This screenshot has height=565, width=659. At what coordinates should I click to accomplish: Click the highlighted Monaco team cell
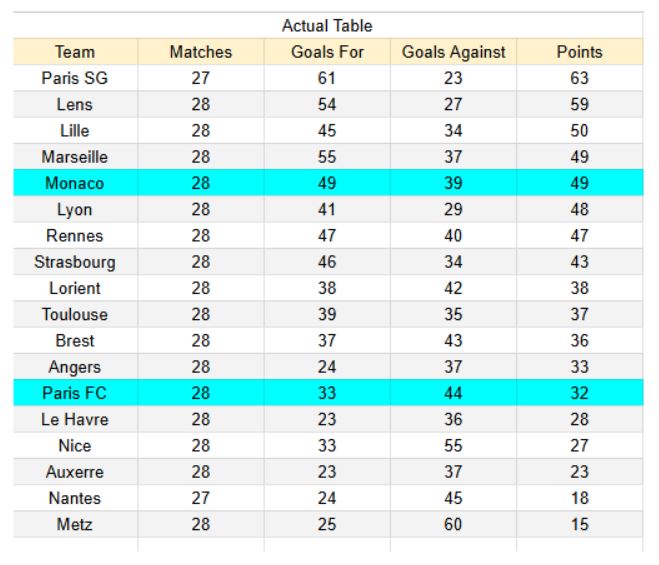[x=75, y=184]
